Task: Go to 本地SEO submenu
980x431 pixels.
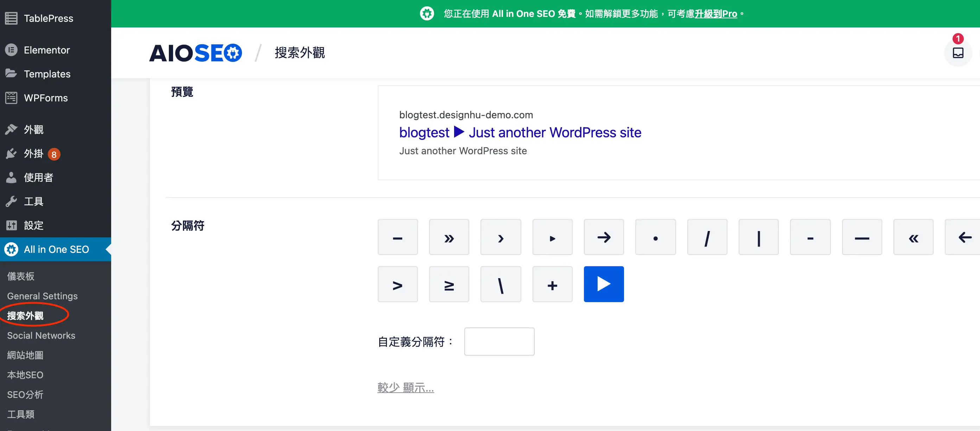Action: (25, 375)
